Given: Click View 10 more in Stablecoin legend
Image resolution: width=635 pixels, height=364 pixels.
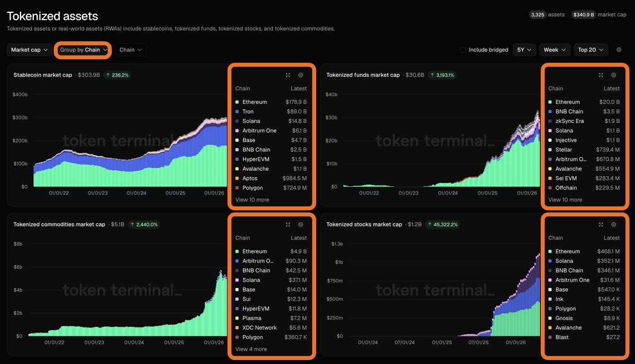Looking at the screenshot, I should 252,200.
